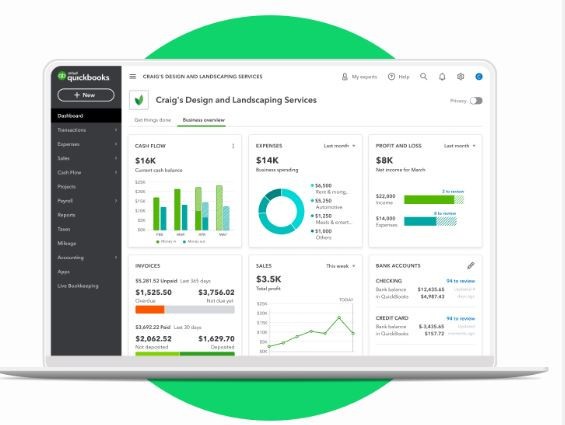Image resolution: width=565 pixels, height=425 pixels.
Task: Open the Expenses Last month dropdown
Action: tap(339, 146)
